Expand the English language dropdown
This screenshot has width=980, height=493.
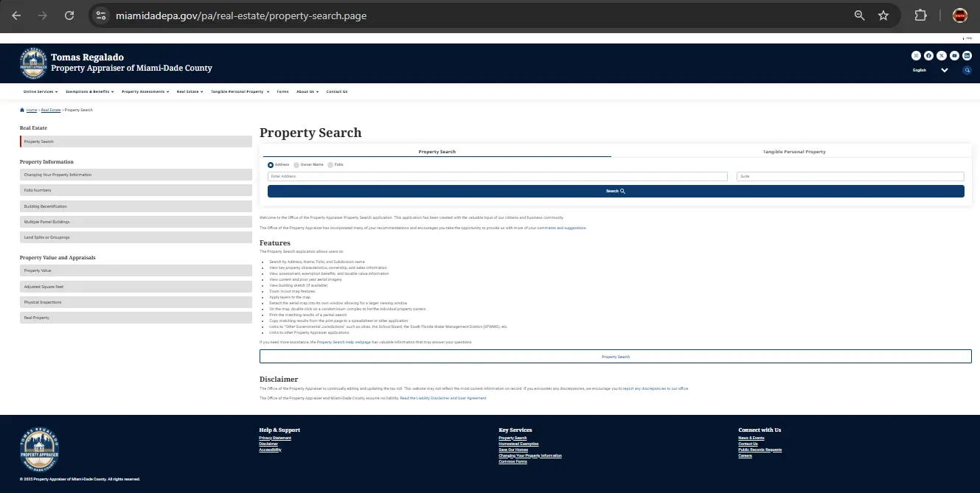click(x=944, y=71)
